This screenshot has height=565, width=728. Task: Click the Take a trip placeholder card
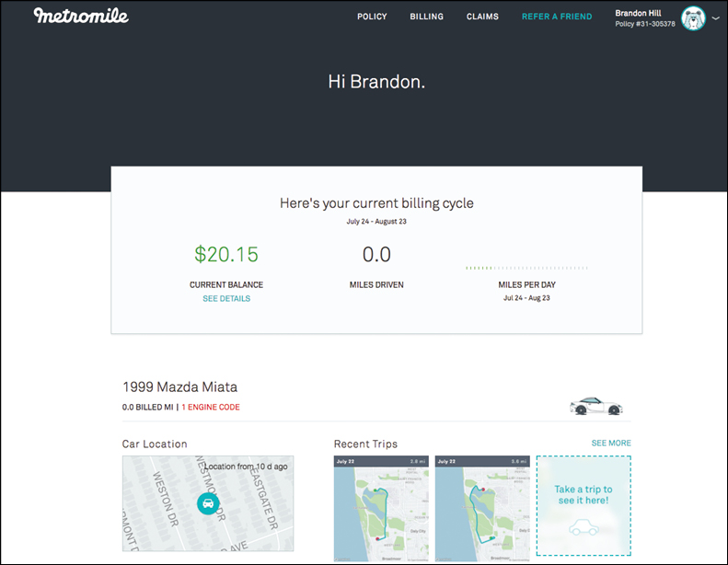(x=584, y=505)
